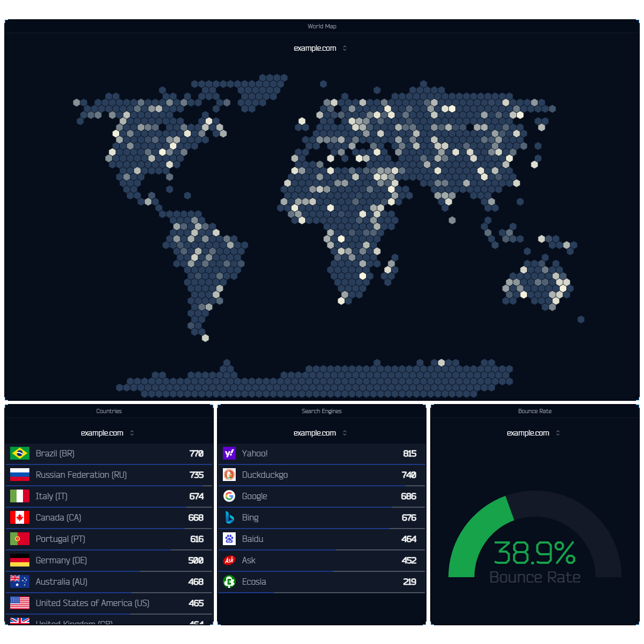This screenshot has width=644, height=644.
Task: Click the 38.9% bounce rate value
Action: (x=534, y=553)
